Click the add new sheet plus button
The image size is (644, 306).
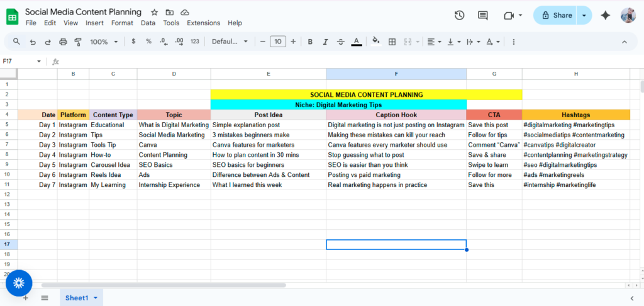[x=26, y=298]
